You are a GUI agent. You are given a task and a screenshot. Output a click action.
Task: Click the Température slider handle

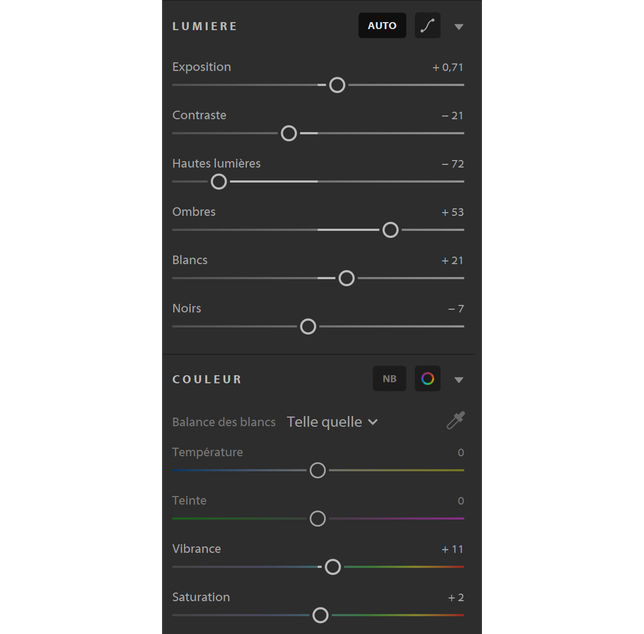(x=317, y=470)
